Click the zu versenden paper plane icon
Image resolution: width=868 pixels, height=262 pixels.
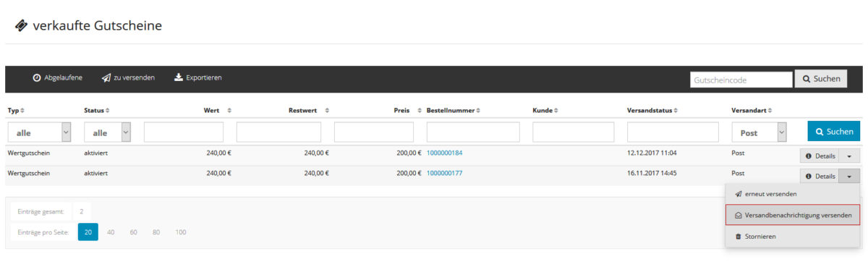click(x=106, y=77)
